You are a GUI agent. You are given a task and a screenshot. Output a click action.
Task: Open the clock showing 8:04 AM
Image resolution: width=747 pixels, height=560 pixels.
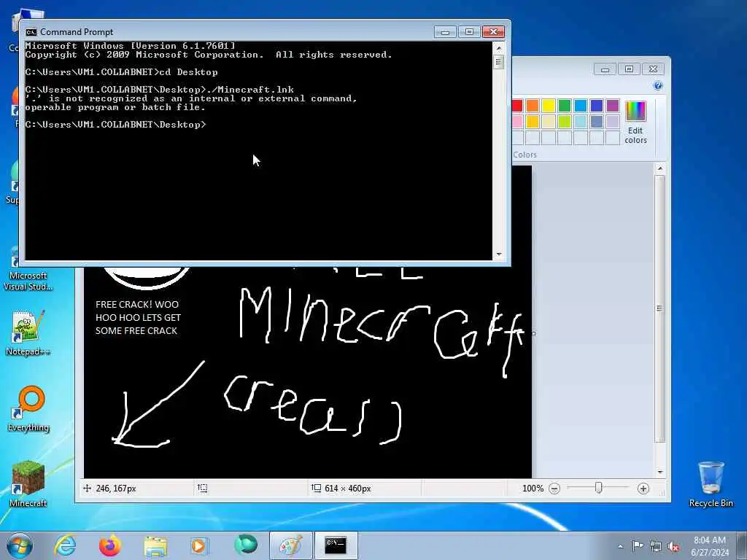pyautogui.click(x=710, y=546)
